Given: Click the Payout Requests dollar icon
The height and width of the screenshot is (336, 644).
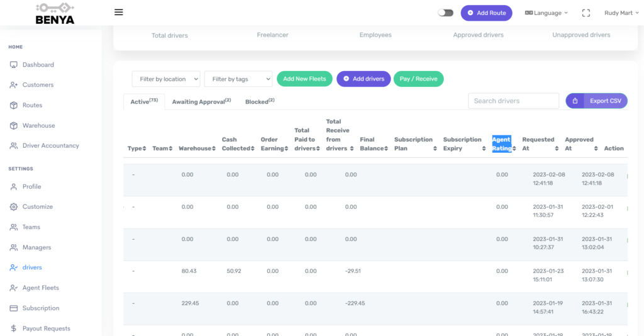Looking at the screenshot, I should (x=14, y=328).
